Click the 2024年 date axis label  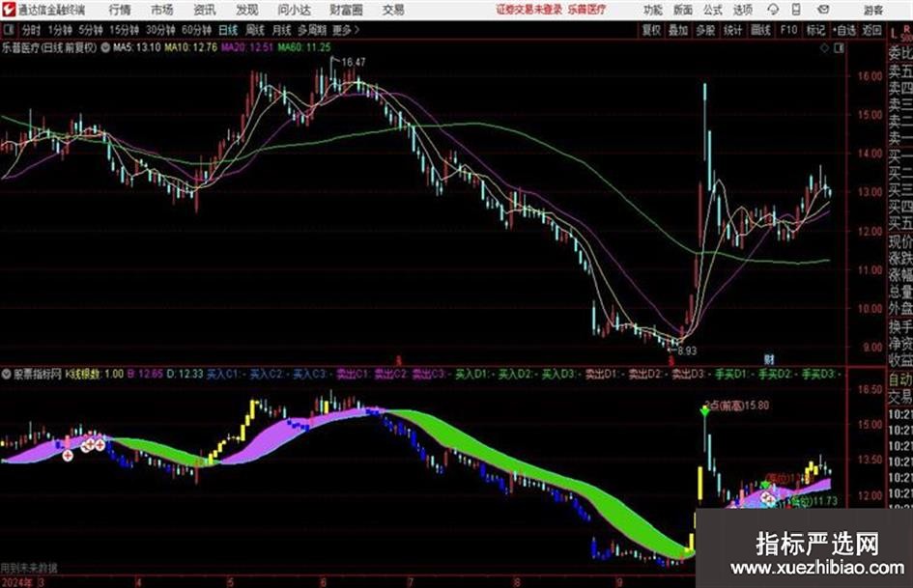coord(17,581)
